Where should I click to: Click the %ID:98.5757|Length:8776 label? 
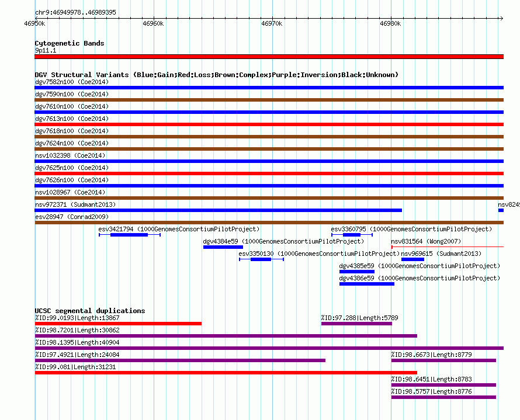[431, 391]
